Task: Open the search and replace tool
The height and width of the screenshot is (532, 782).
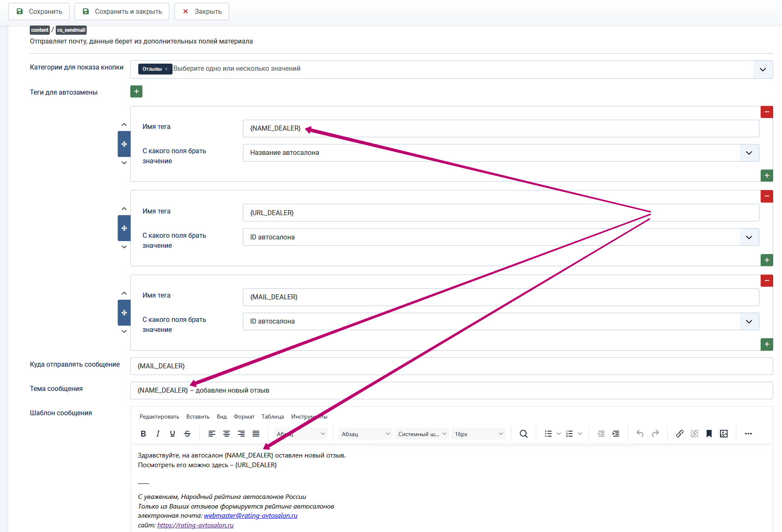Action: tap(524, 434)
